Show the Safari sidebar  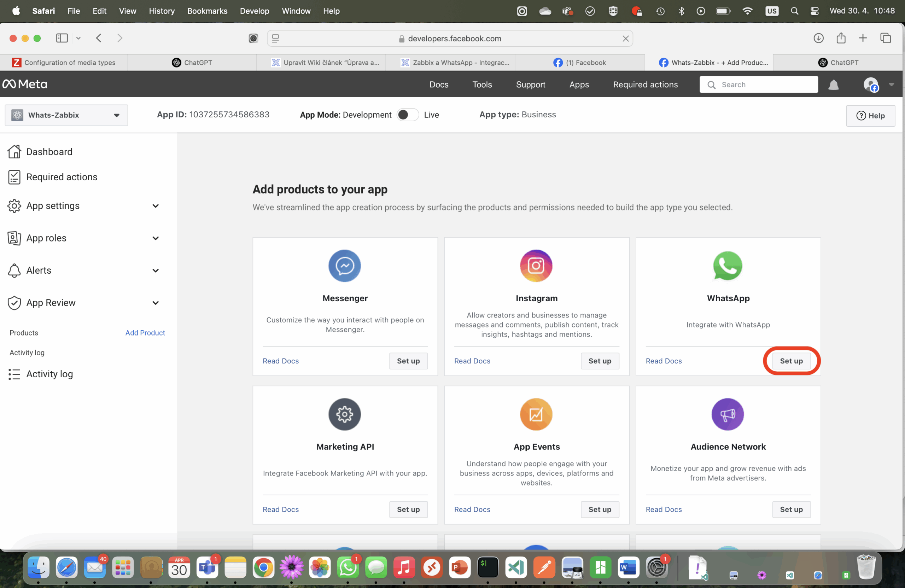(62, 38)
